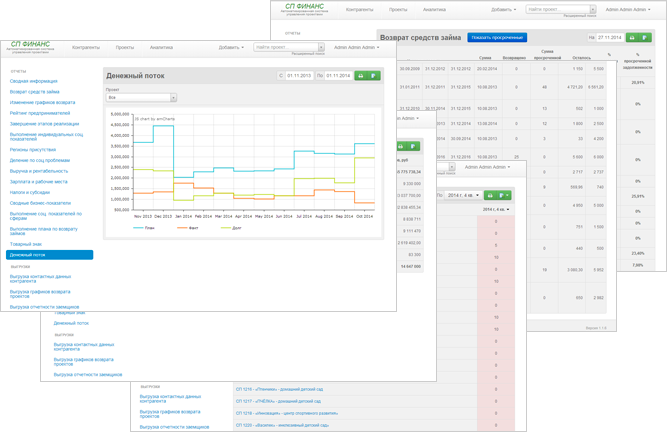Click the СП ФИНАНС logo in the Возврат средств займа window
The image size is (667, 432).
click(304, 9)
